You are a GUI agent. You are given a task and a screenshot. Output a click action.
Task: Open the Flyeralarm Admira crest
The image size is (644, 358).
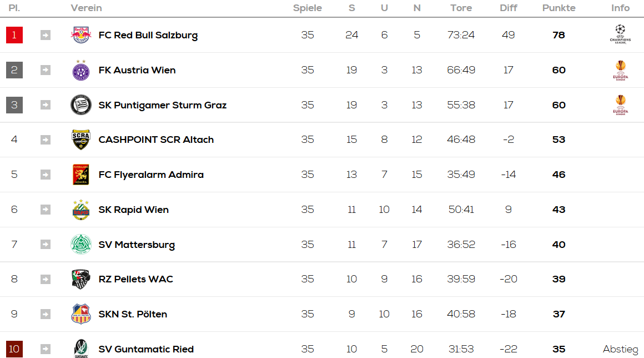(81, 175)
